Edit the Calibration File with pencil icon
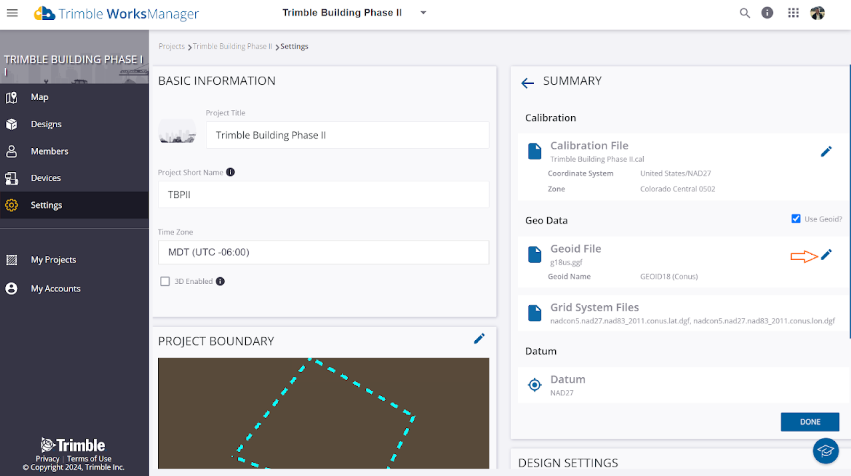Viewport: 851px width, 476px height. click(x=826, y=151)
